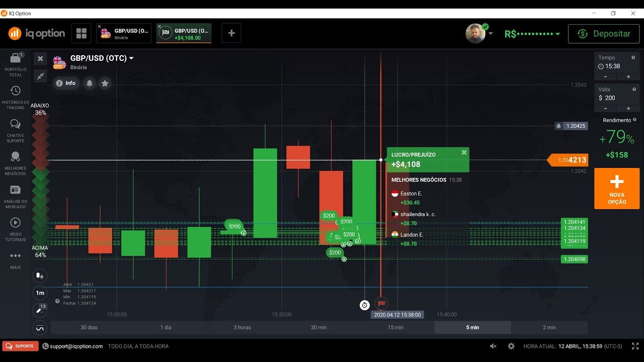
Task: Click the 1.204098 green price label
Action: (x=574, y=259)
